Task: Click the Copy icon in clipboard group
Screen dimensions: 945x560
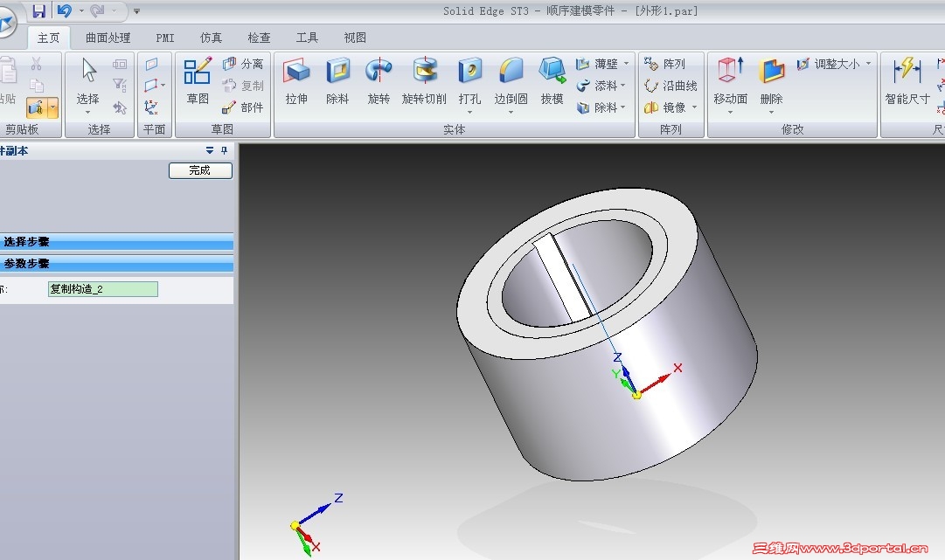Action: (36, 85)
